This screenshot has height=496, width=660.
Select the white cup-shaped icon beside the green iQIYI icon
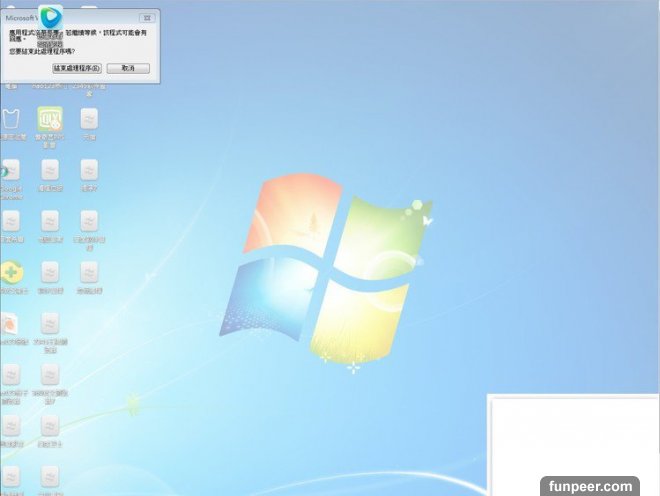12,118
